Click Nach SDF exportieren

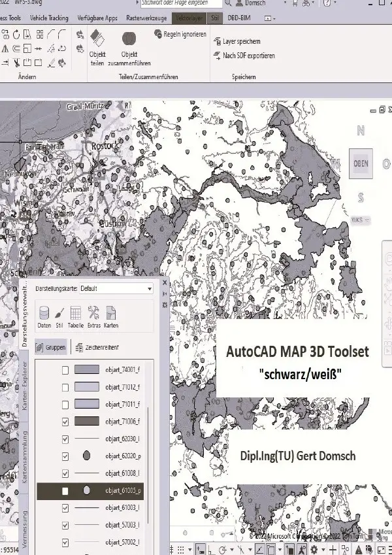[x=244, y=56]
